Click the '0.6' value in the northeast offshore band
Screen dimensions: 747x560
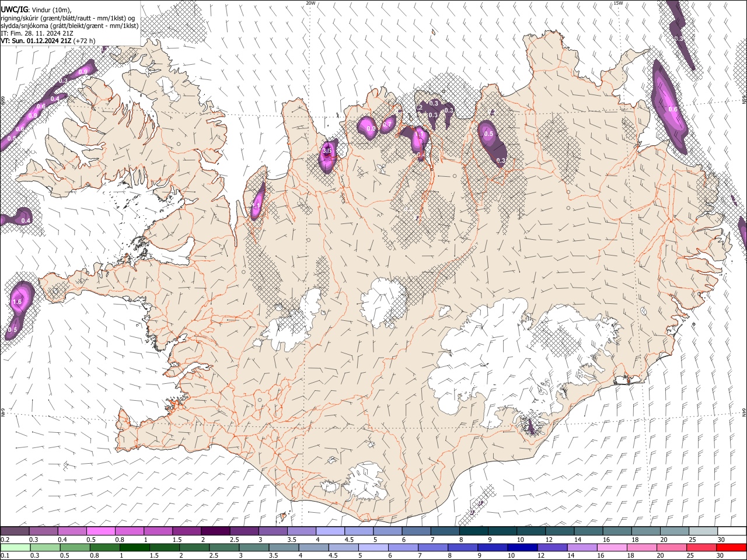(672, 109)
